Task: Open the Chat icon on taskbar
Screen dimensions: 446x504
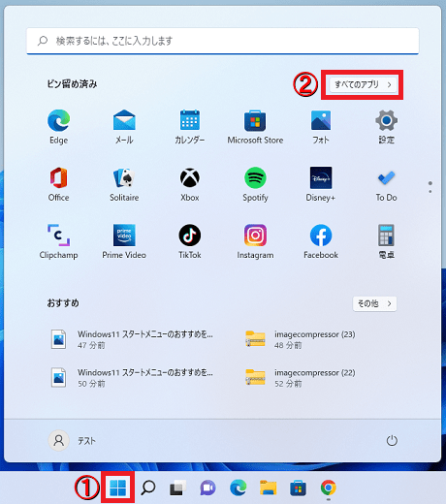Action: 207,488
